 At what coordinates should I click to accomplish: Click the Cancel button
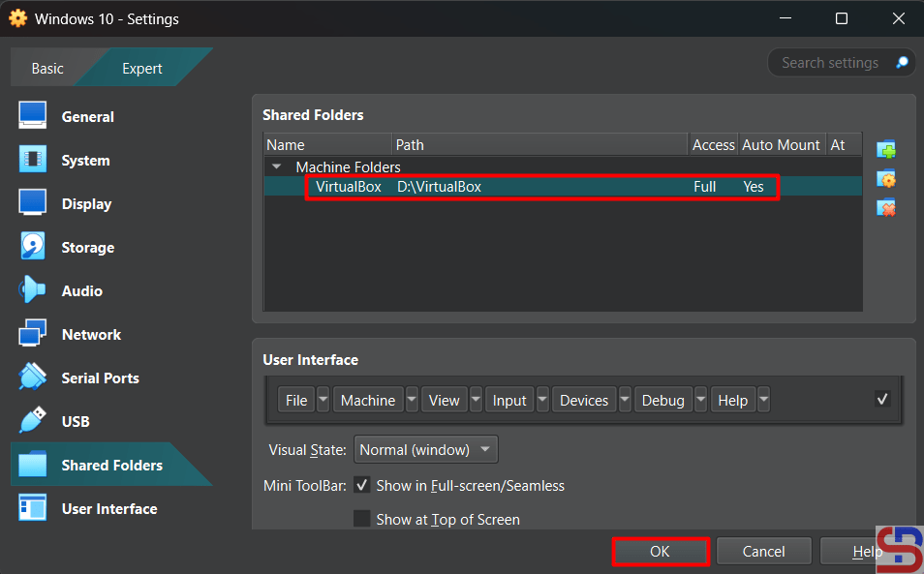coord(763,552)
